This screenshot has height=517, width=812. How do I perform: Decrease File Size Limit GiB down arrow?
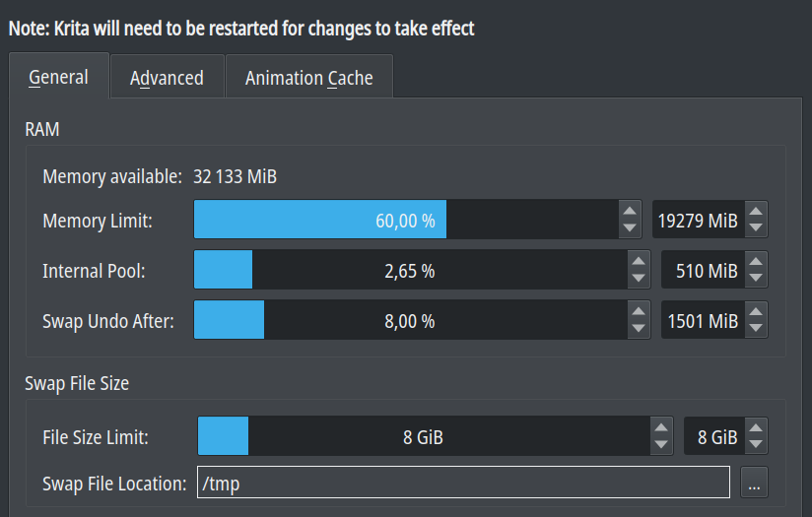pos(756,445)
